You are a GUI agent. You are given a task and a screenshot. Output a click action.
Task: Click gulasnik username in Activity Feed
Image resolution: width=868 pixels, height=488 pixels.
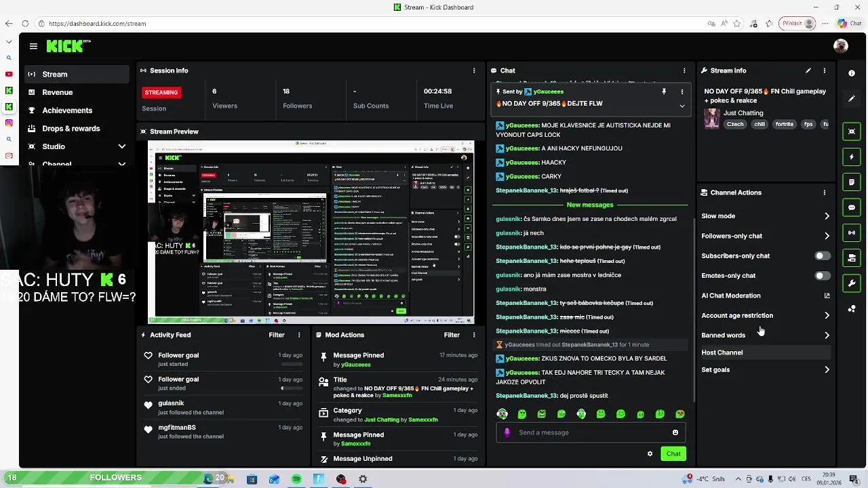click(x=171, y=403)
